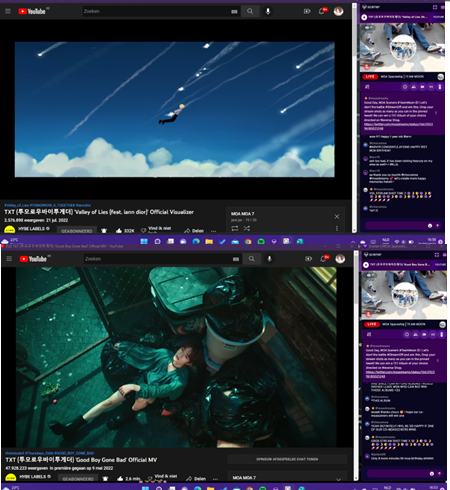Screen dimensions: 450x490
Task: Toggle notification bell next to GEABONNEERD in top window
Action: pyautogui.click(x=104, y=231)
